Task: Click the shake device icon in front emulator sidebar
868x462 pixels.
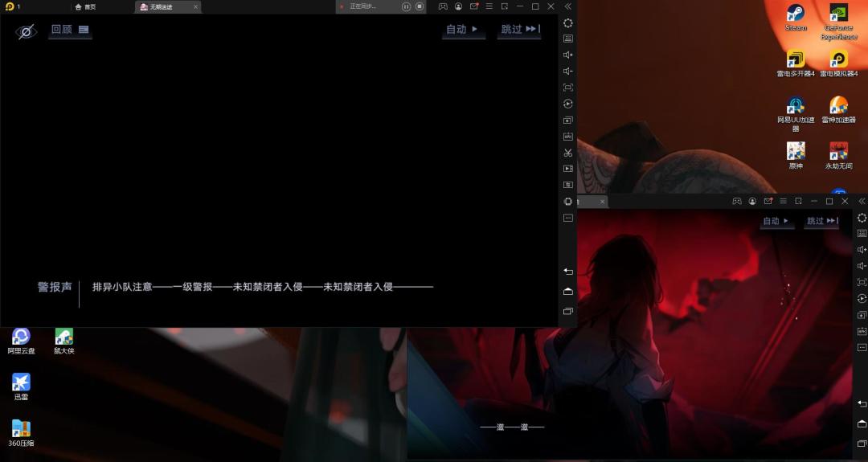Action: pos(568,202)
